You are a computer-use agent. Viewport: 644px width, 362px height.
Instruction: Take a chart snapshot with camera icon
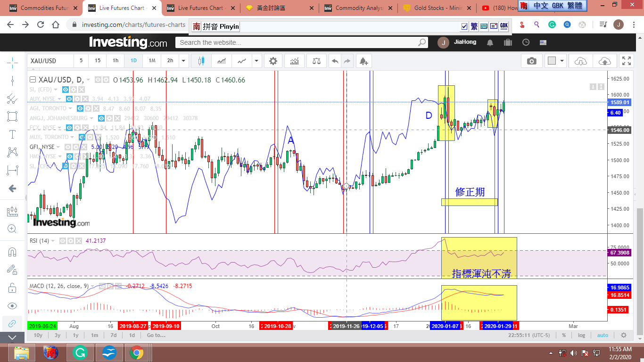531,61
